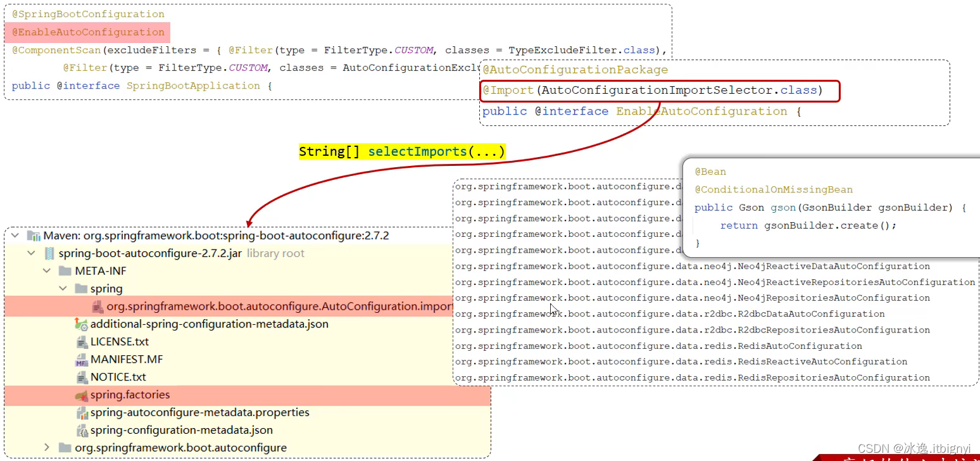Open spring-configuration-metadata.json
980x461 pixels.
click(x=182, y=431)
